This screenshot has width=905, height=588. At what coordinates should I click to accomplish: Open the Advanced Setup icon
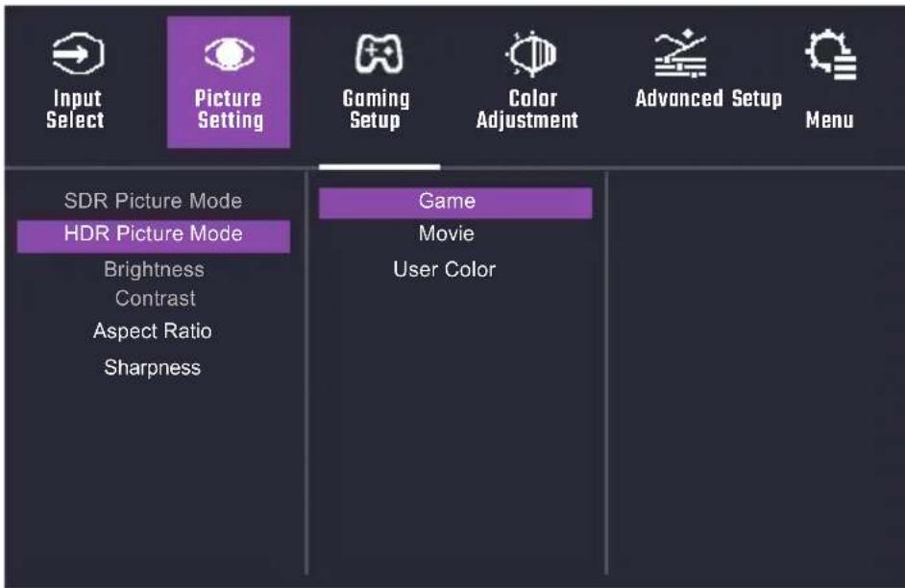(x=680, y=53)
